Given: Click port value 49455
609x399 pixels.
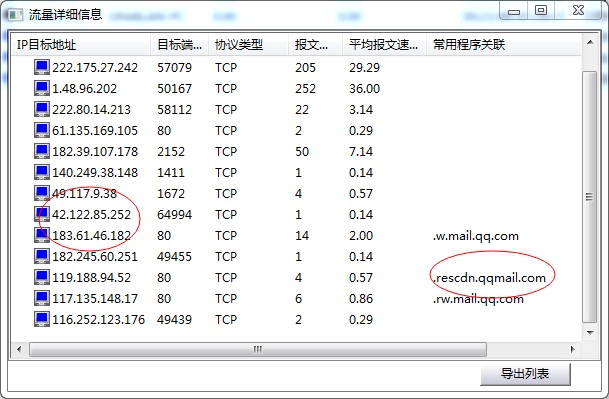Looking at the screenshot, I should (x=174, y=256).
